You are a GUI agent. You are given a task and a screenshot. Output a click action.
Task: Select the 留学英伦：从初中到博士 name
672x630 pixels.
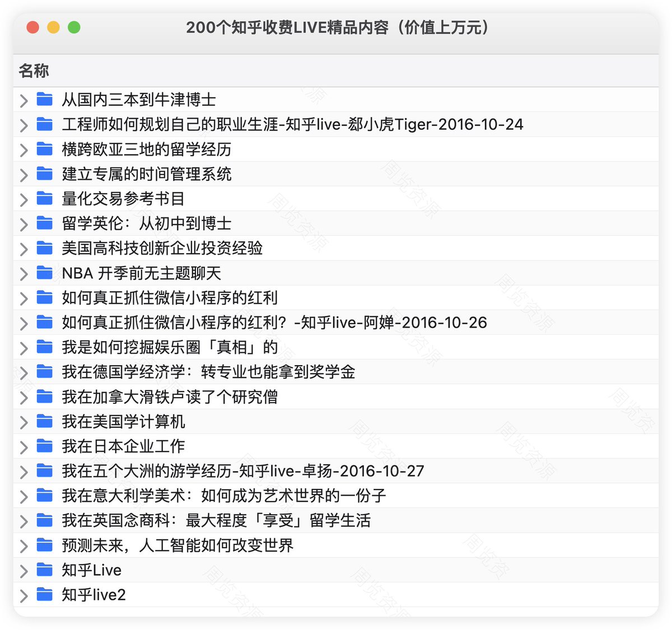click(x=147, y=223)
